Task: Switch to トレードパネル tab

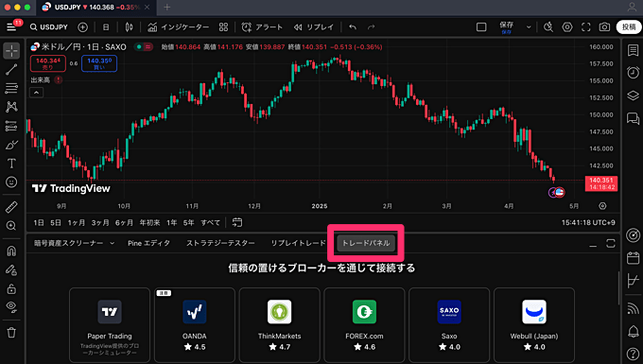Action: tap(366, 243)
